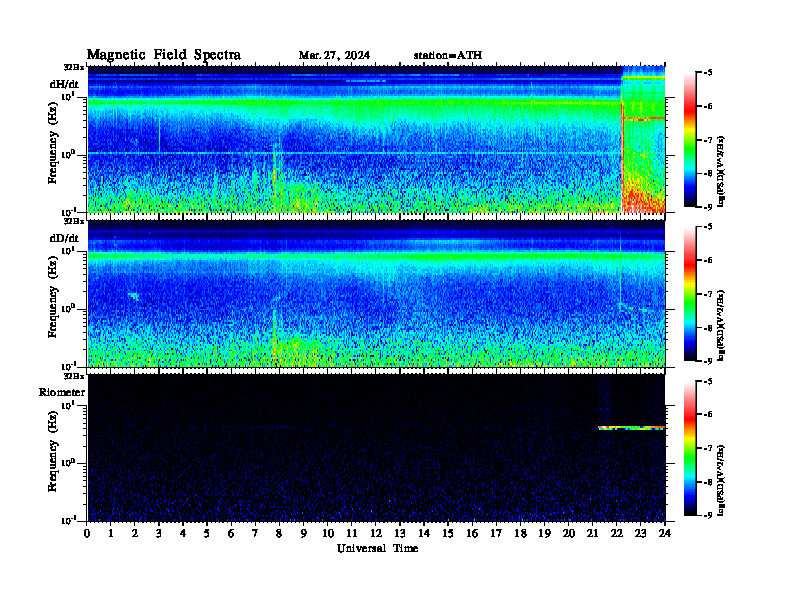Click the "station=ATH" label

pos(448,55)
